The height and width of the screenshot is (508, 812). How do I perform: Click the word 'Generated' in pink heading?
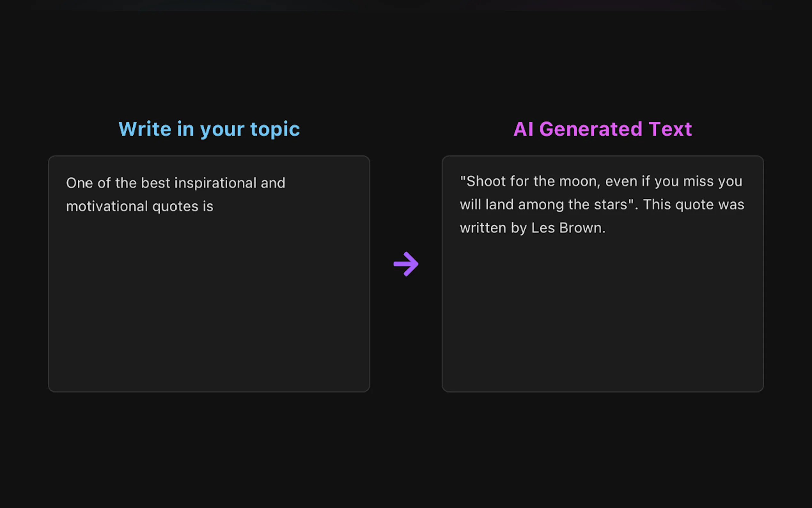click(x=591, y=129)
